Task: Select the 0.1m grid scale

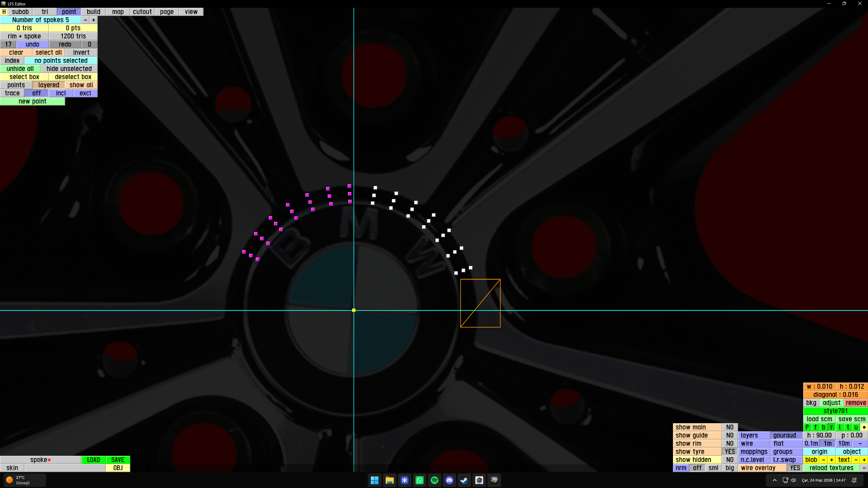Action: point(811,444)
